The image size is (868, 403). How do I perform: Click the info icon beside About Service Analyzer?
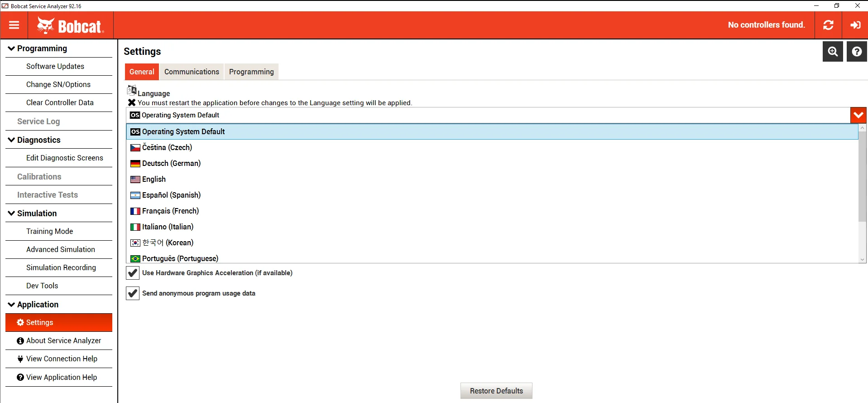click(x=20, y=341)
